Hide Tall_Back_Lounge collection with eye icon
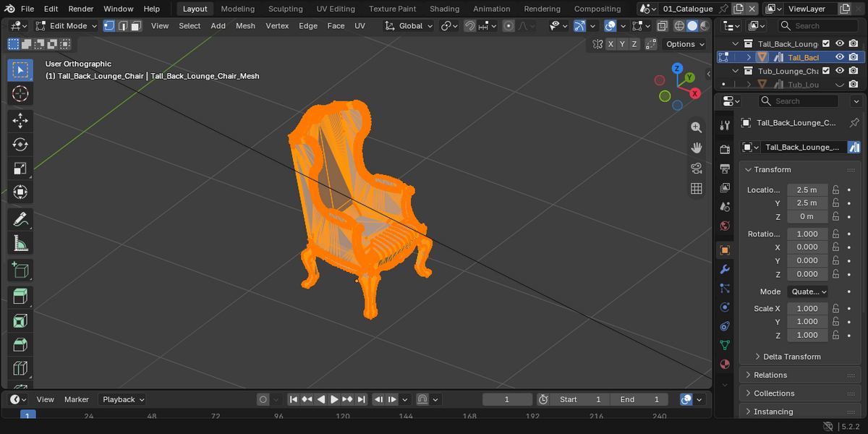This screenshot has width=868, height=434. coord(840,43)
